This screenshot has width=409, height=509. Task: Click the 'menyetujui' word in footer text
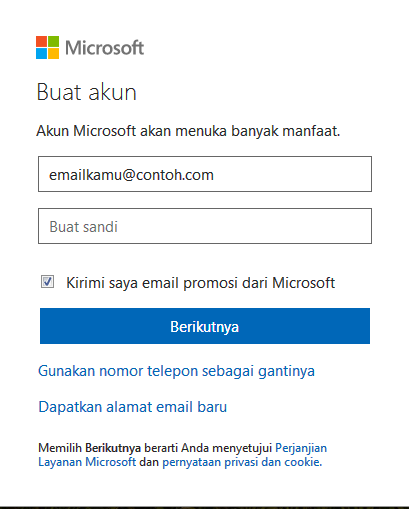242,448
